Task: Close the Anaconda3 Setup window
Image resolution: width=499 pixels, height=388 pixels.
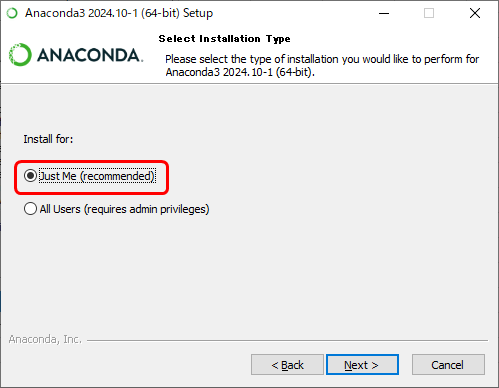Action: (x=475, y=13)
